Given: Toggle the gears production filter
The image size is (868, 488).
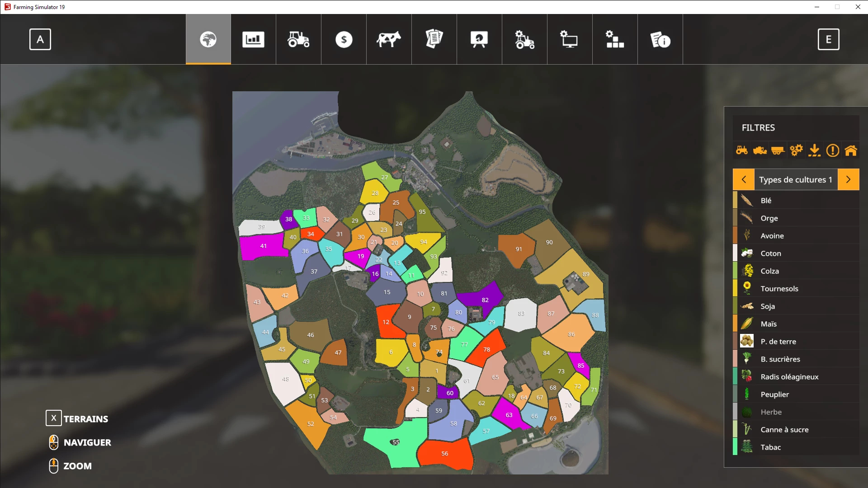Looking at the screenshot, I should click(796, 150).
